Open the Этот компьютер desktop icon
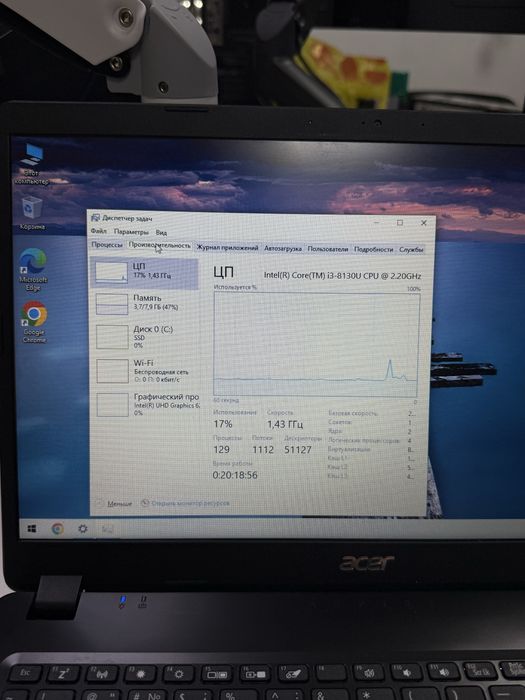The width and height of the screenshot is (525, 700). 31,164
